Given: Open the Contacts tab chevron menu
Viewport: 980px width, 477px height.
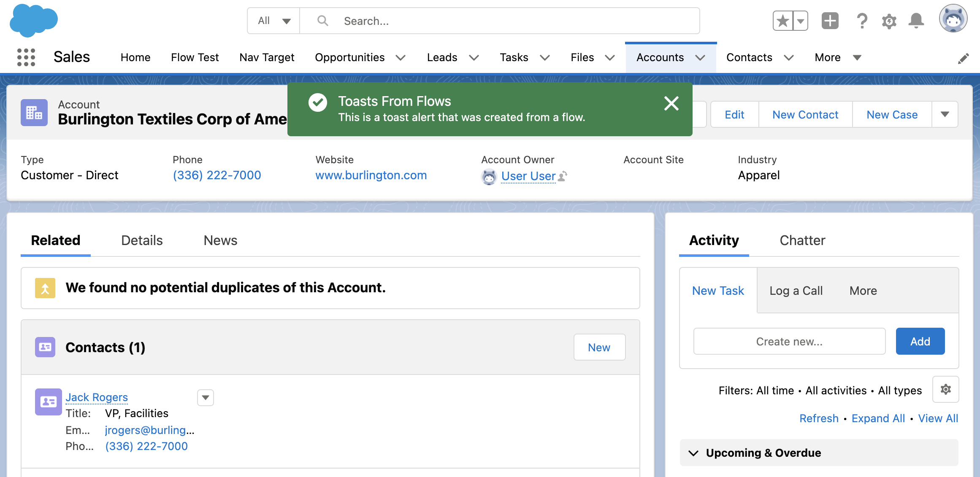Looking at the screenshot, I should 789,58.
